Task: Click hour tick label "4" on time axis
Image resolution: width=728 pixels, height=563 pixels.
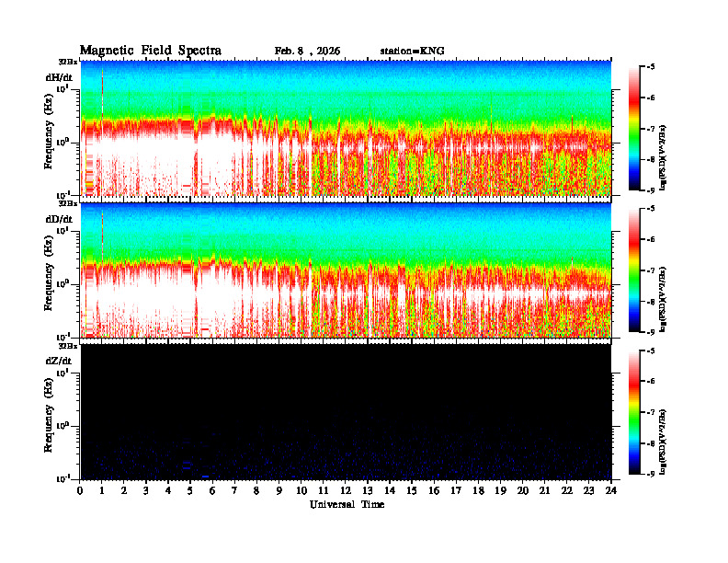Action: (x=168, y=491)
